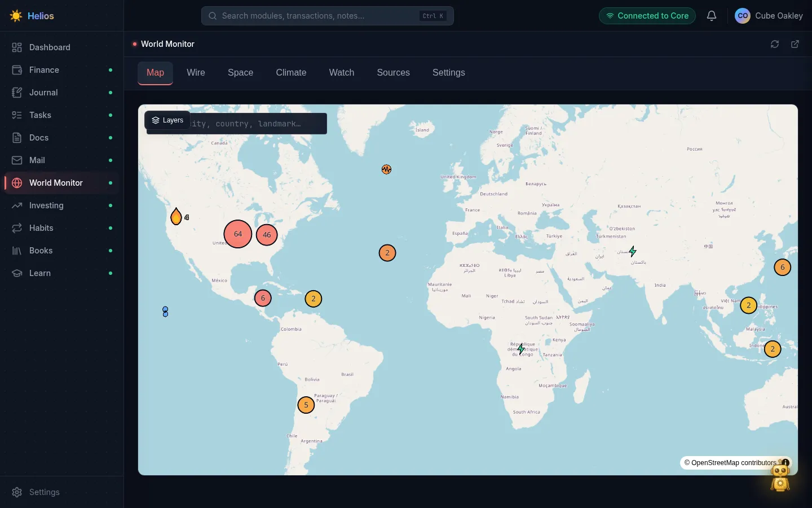Open the Cube Oakley user menu

click(x=769, y=16)
